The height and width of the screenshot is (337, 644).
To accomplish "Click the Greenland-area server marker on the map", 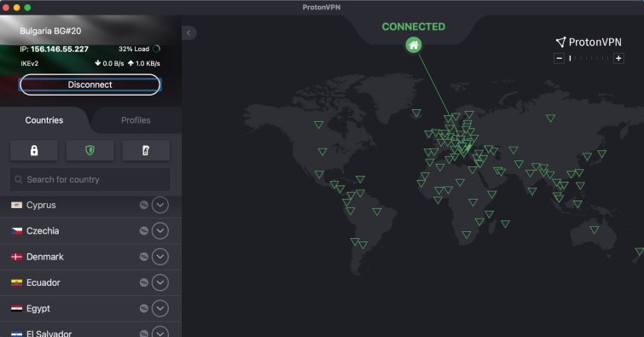I will (x=416, y=113).
